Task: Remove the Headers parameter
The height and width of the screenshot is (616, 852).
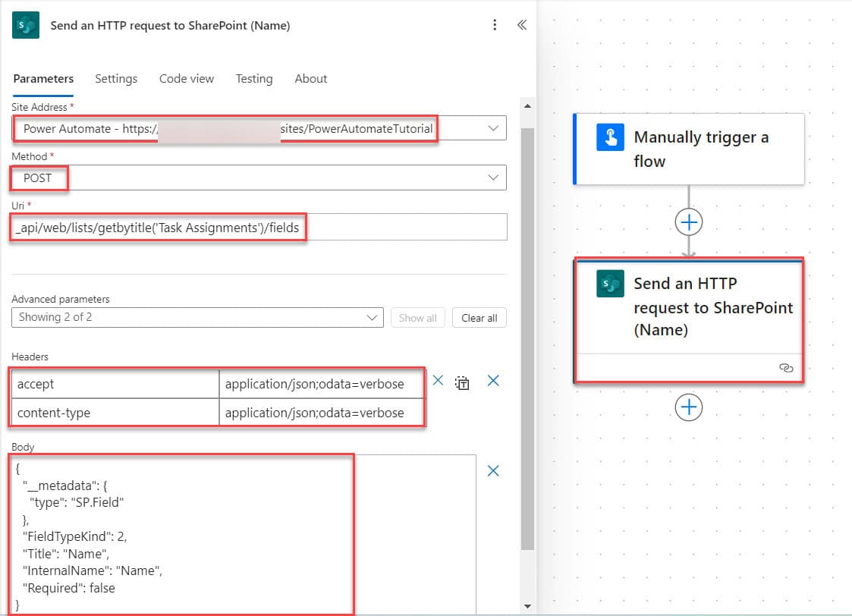Action: point(493,380)
